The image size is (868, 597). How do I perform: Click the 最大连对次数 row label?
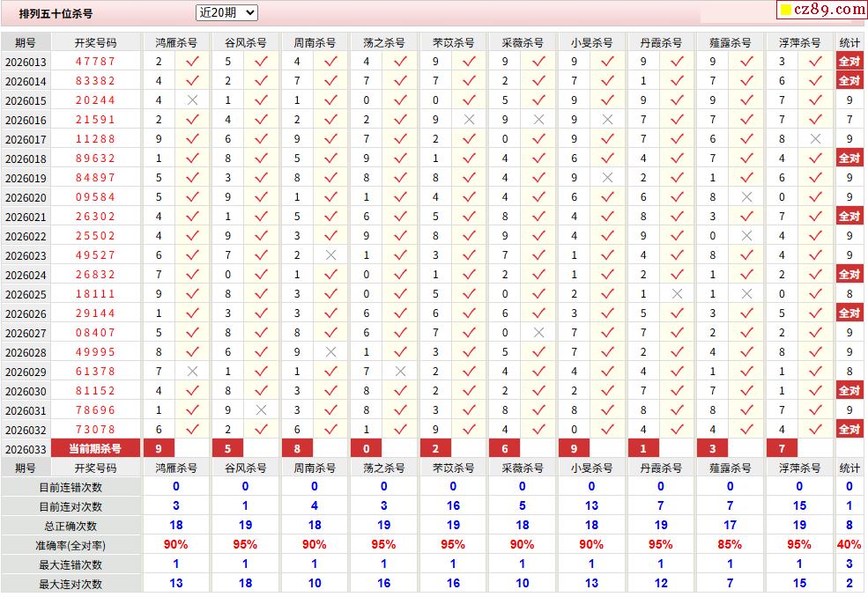point(70,585)
